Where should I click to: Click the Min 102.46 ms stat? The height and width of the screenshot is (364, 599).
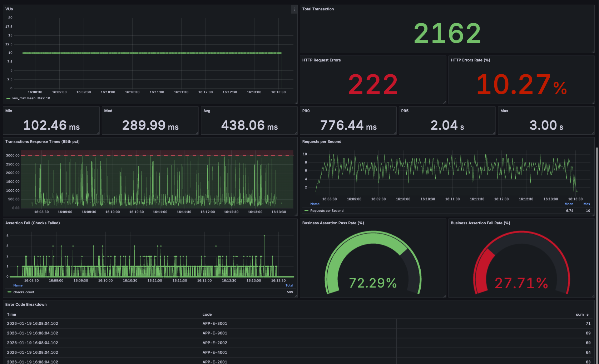coord(51,125)
